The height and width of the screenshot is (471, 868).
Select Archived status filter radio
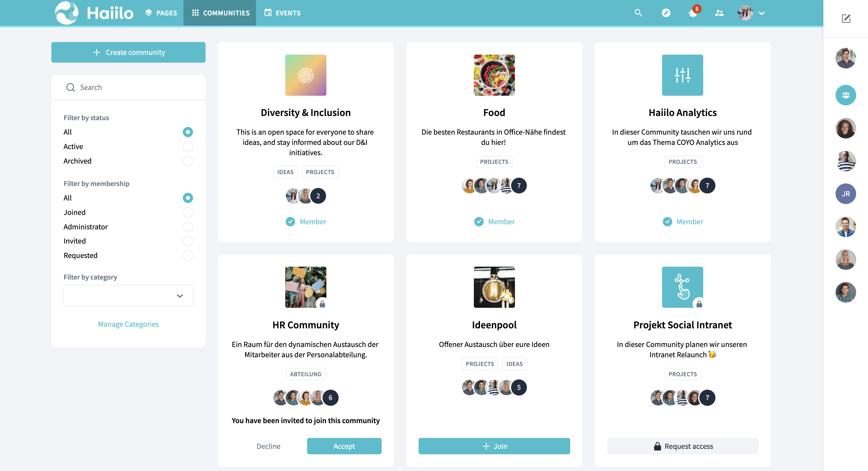[x=188, y=161]
